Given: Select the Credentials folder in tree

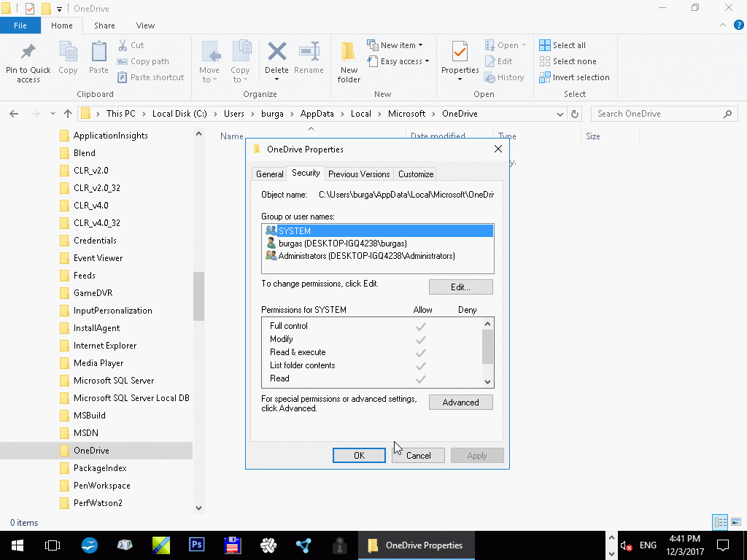Looking at the screenshot, I should [95, 241].
